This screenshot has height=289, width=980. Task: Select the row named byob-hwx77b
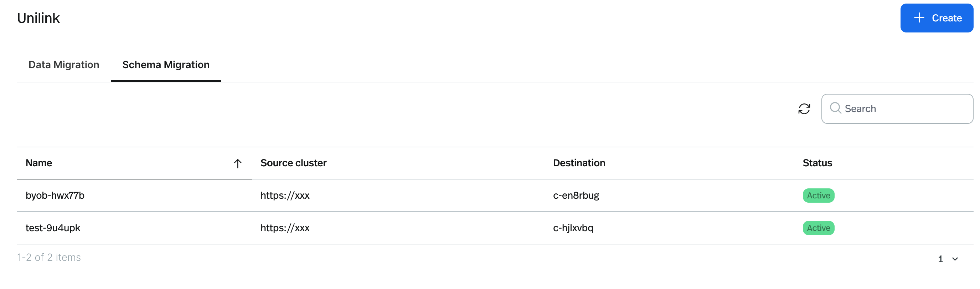55,195
